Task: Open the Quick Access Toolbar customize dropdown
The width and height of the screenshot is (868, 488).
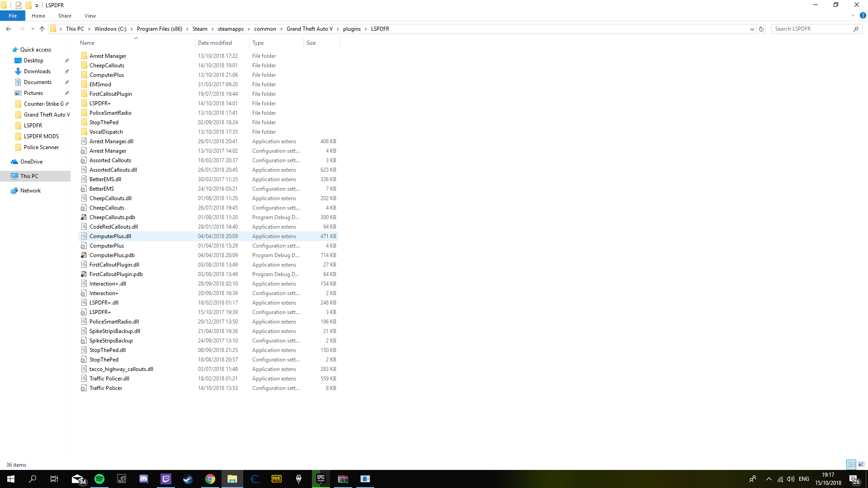Action: point(37,5)
